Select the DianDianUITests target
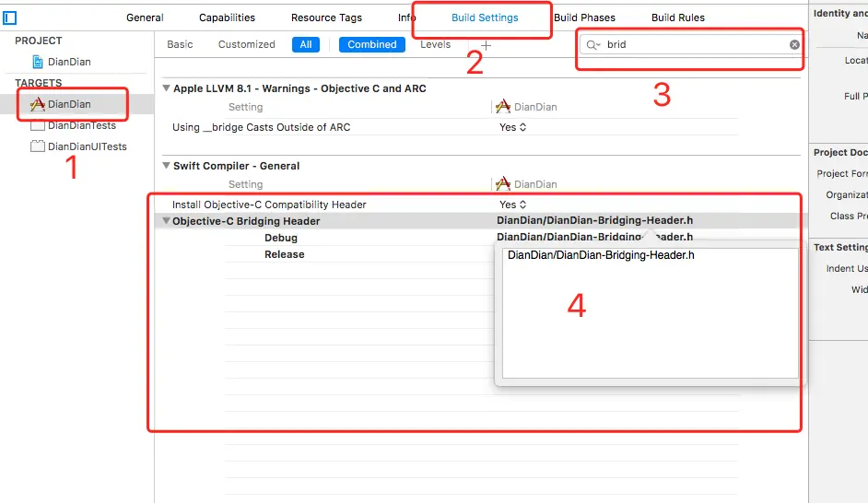The image size is (868, 503). click(x=87, y=146)
